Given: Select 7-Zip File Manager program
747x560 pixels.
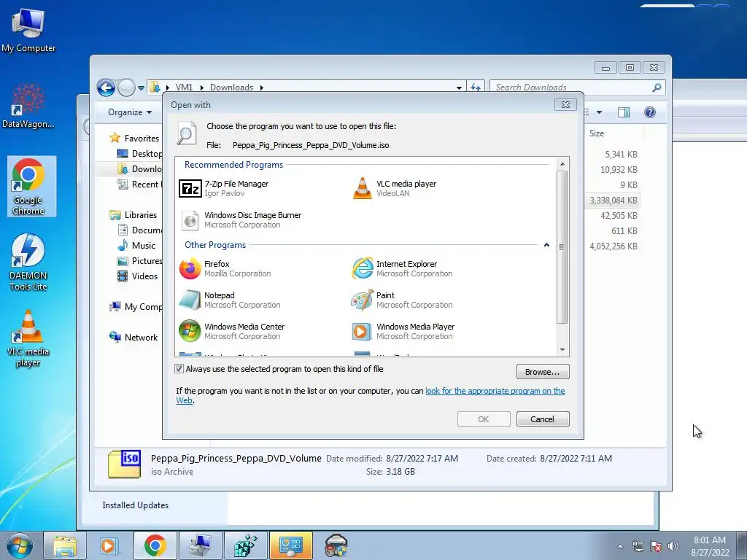Looking at the screenshot, I should click(x=224, y=189).
